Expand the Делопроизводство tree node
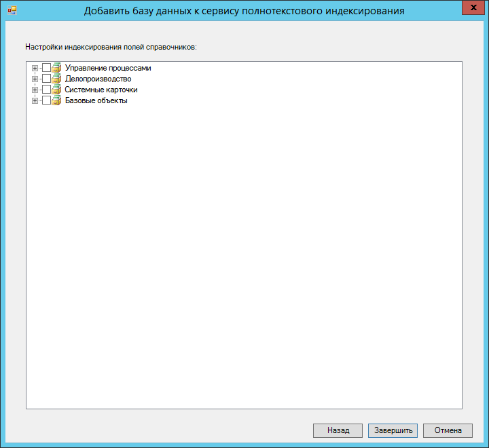This screenshot has height=448, width=489. pos(35,79)
